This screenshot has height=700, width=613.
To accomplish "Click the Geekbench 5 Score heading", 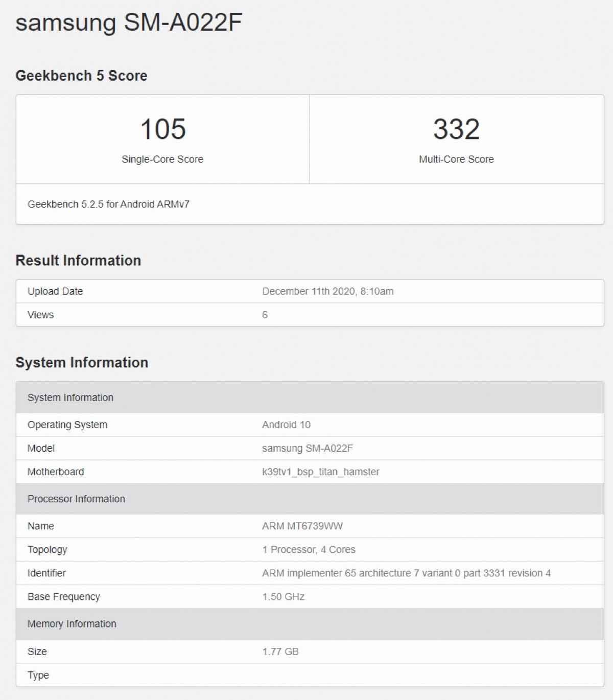I will pos(81,76).
